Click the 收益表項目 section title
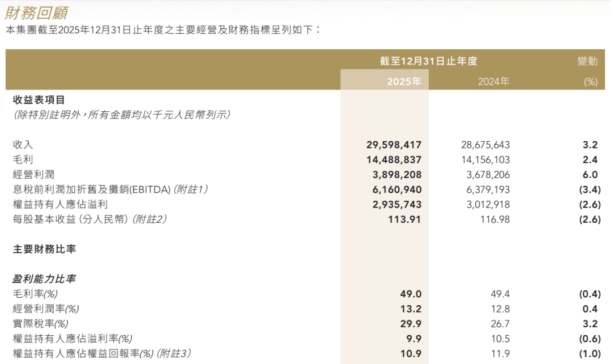Viewport: 611px width, 364px height. 39,100
